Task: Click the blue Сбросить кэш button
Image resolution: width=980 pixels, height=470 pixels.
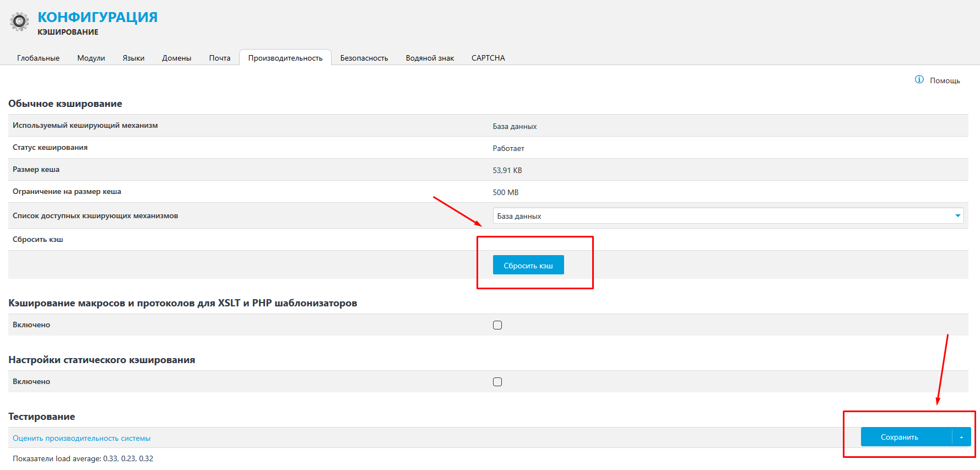Action: [x=528, y=265]
